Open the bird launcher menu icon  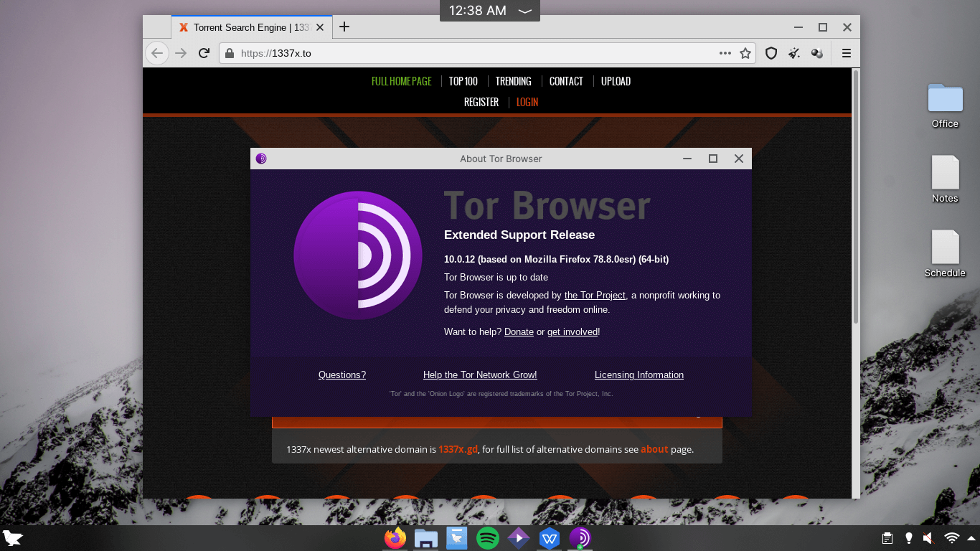coord(13,538)
